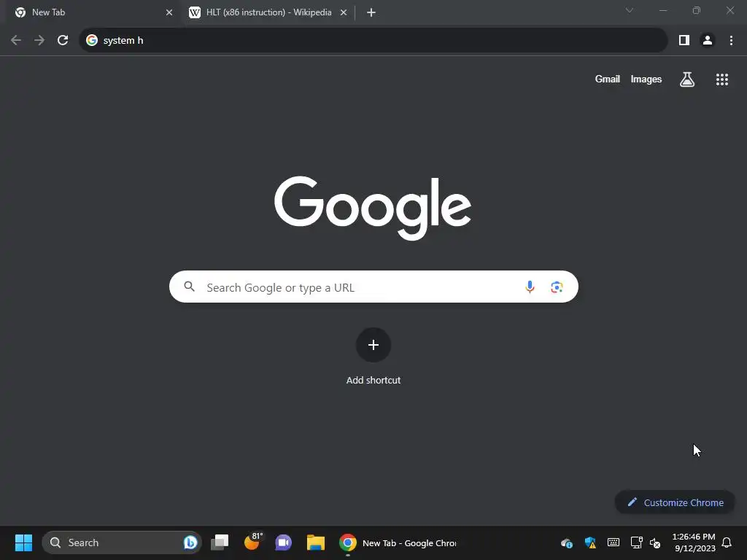Open File Explorer from the taskbar
This screenshot has width=747, height=560.
tap(315, 542)
